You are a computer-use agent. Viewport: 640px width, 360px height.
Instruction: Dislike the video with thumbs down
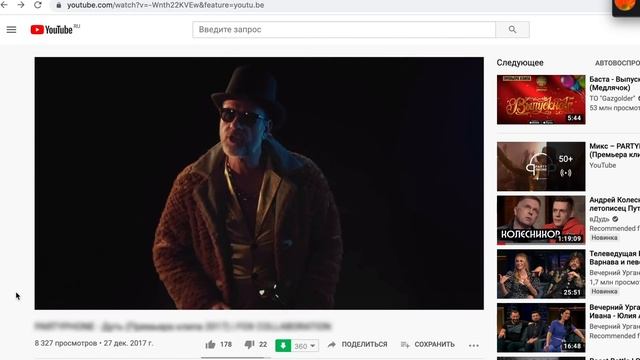[249, 344]
